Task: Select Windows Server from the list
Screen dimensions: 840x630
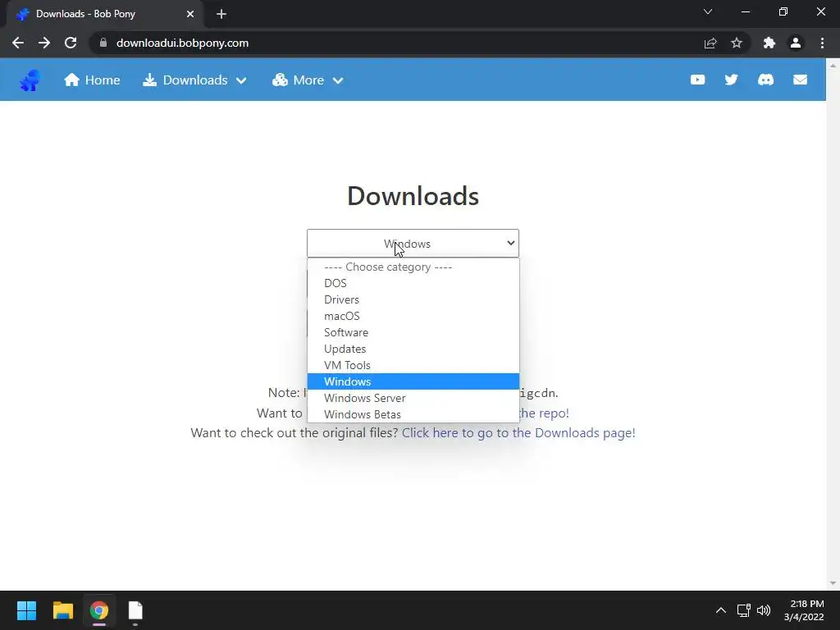Action: (x=413, y=398)
